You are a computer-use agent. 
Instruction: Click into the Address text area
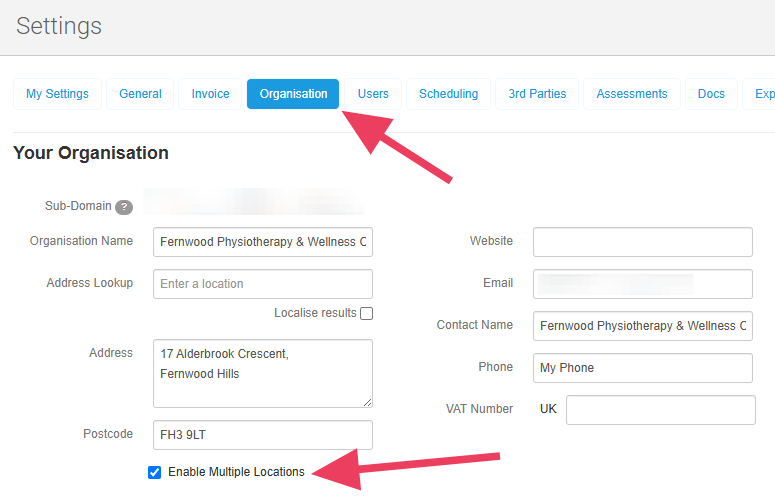point(263,373)
